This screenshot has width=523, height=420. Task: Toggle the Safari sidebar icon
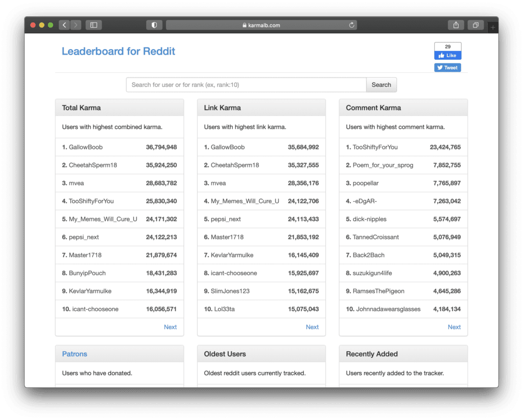point(93,25)
